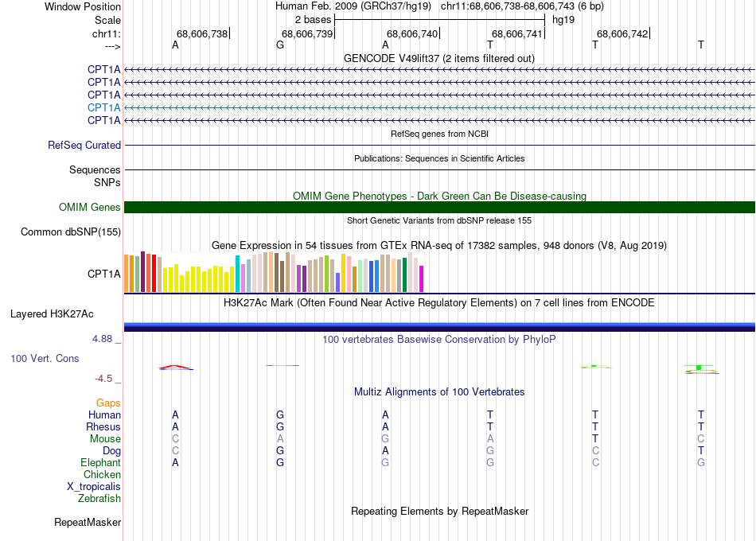
Task: Select the Dog alignment row label
Action: click(111, 451)
